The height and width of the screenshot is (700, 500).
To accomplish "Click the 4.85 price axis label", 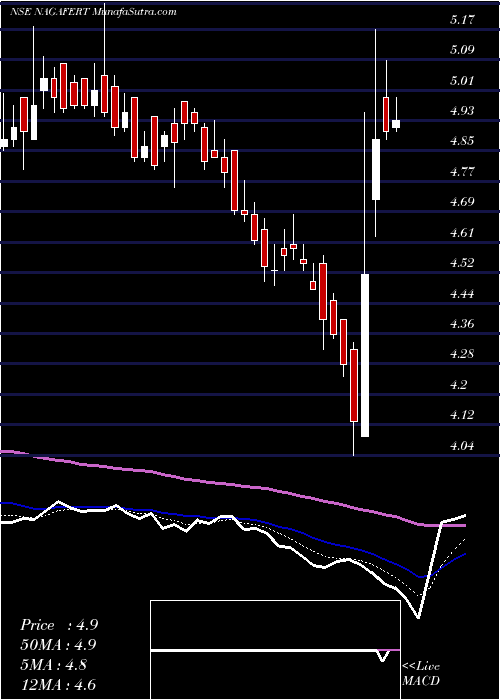I will coord(462,141).
